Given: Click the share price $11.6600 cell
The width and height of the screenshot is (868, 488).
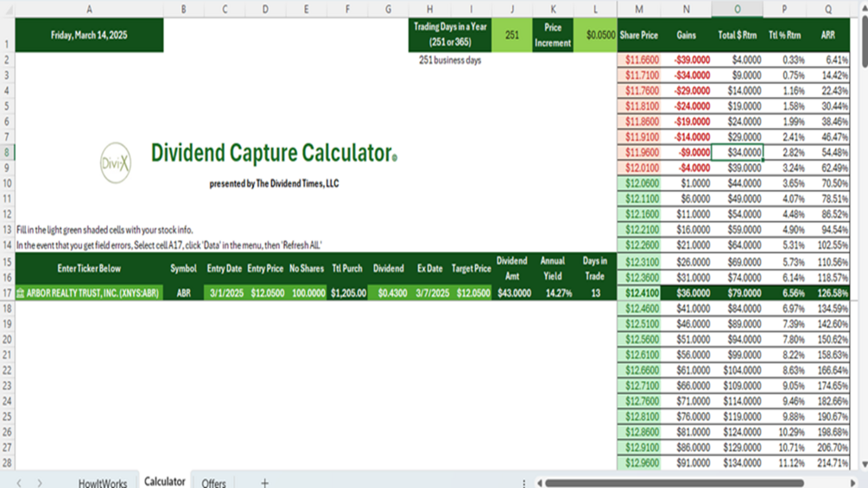Looking at the screenshot, I should pos(639,60).
